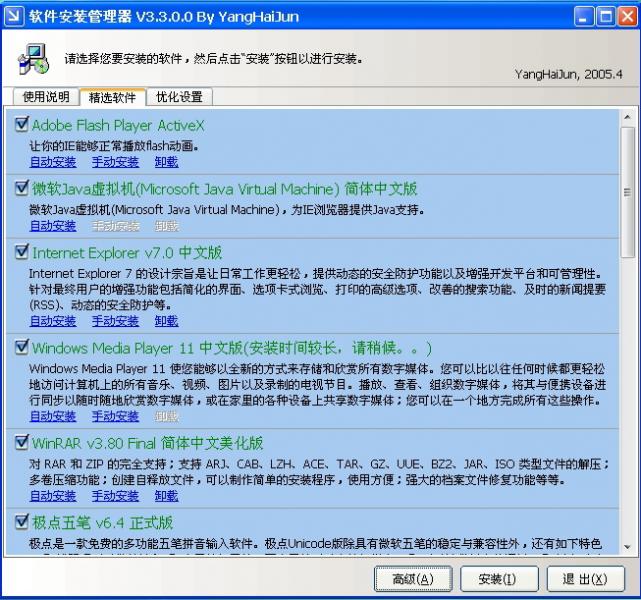This screenshot has width=641, height=600.
Task: Toggle the 极点五笔 v6.4 正式版 checkbox
Action: (x=21, y=522)
